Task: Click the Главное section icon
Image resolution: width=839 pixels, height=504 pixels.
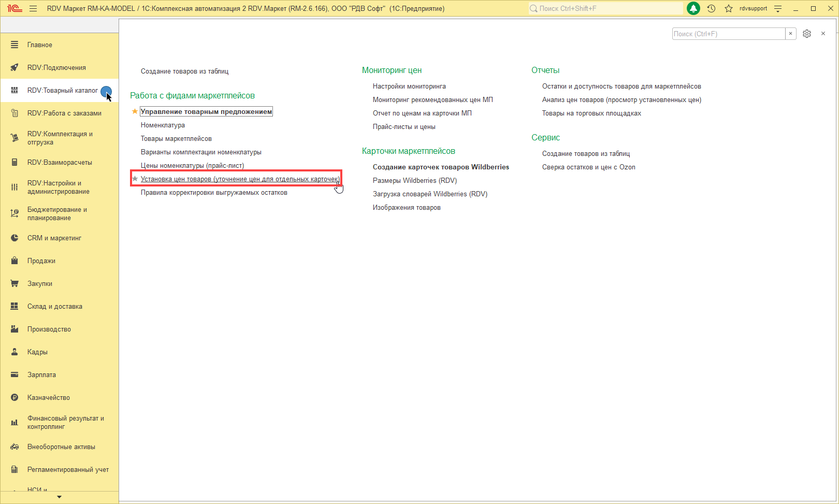Action: coord(15,45)
